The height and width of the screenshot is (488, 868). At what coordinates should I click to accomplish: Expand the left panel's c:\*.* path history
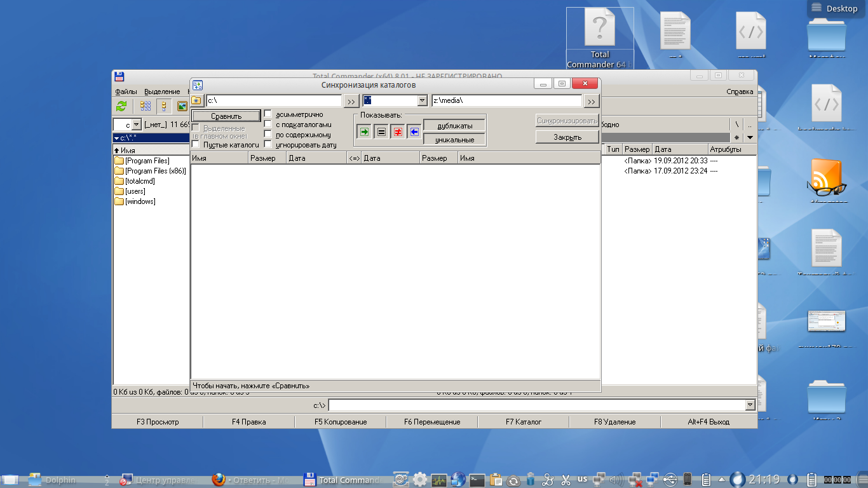[116, 138]
